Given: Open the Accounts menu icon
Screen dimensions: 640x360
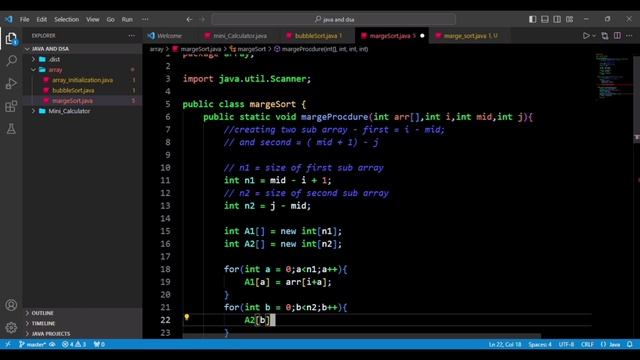Looking at the screenshot, I should tap(11, 305).
